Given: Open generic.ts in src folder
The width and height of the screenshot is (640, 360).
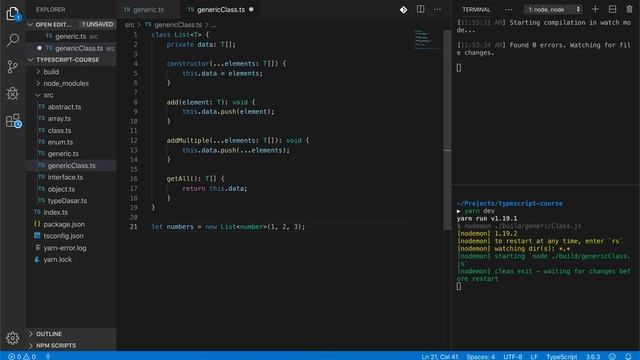Looking at the screenshot, I should click(x=63, y=154).
